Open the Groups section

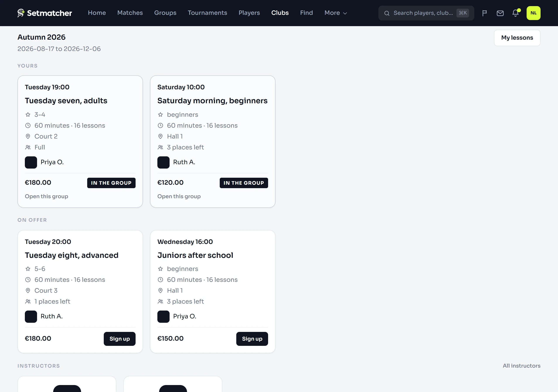click(165, 13)
